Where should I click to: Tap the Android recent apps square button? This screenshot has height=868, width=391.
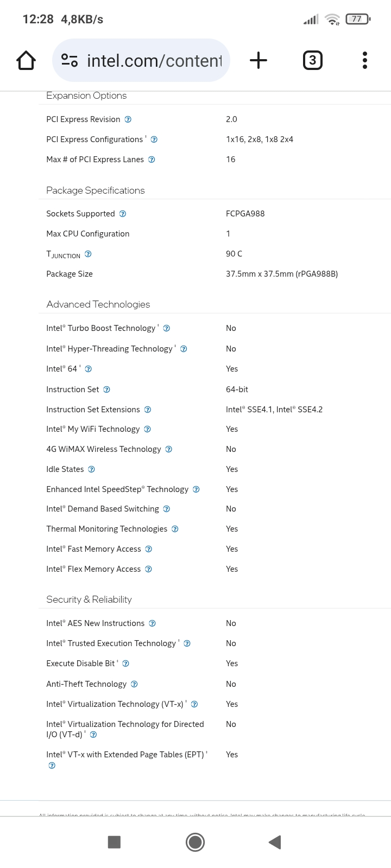[x=114, y=842]
